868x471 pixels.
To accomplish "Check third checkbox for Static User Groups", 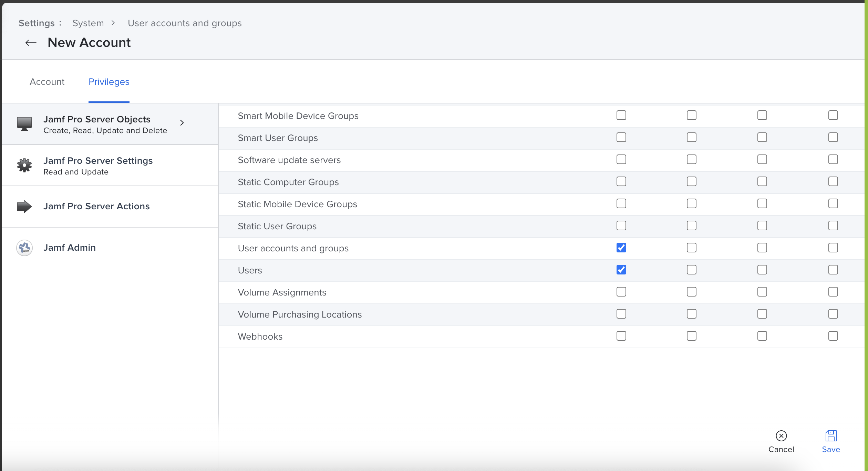I will coord(762,226).
